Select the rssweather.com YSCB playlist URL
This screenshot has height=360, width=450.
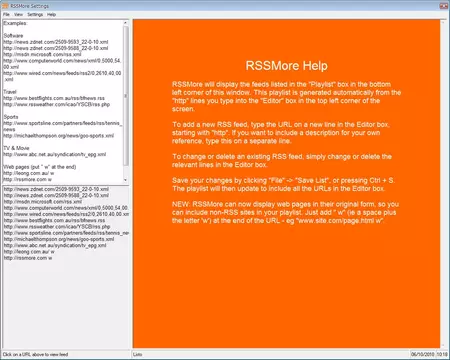57,227
